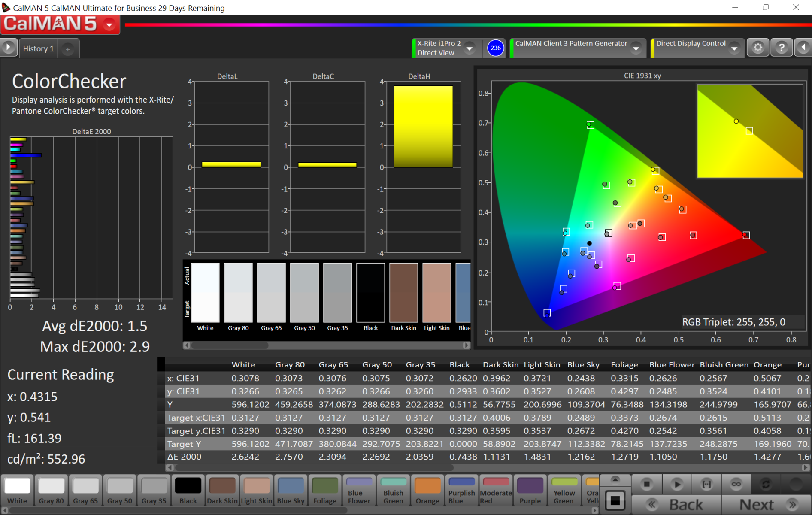Collapse the right side panel arrow

[803, 48]
